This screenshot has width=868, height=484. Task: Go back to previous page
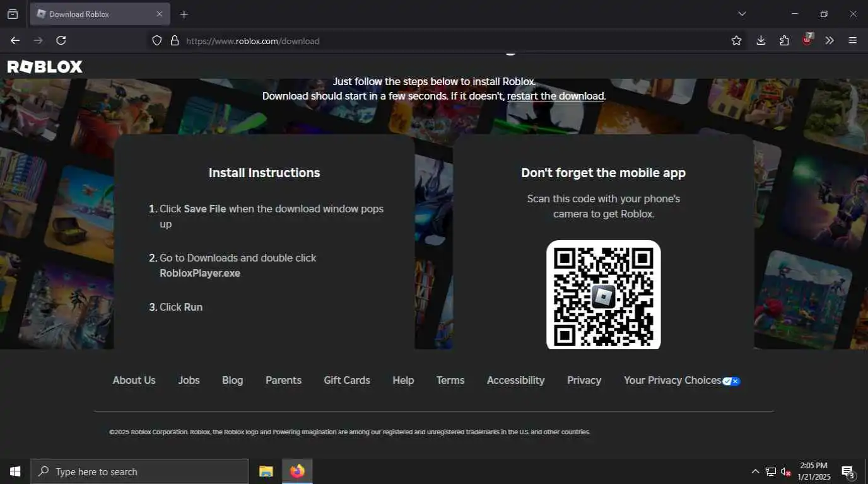(x=15, y=40)
